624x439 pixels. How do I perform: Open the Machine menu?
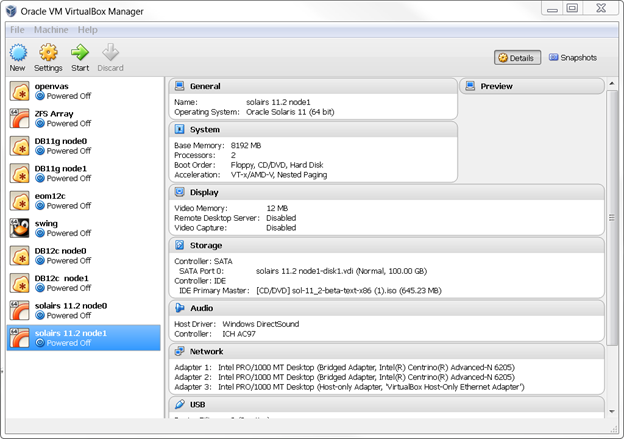click(51, 30)
